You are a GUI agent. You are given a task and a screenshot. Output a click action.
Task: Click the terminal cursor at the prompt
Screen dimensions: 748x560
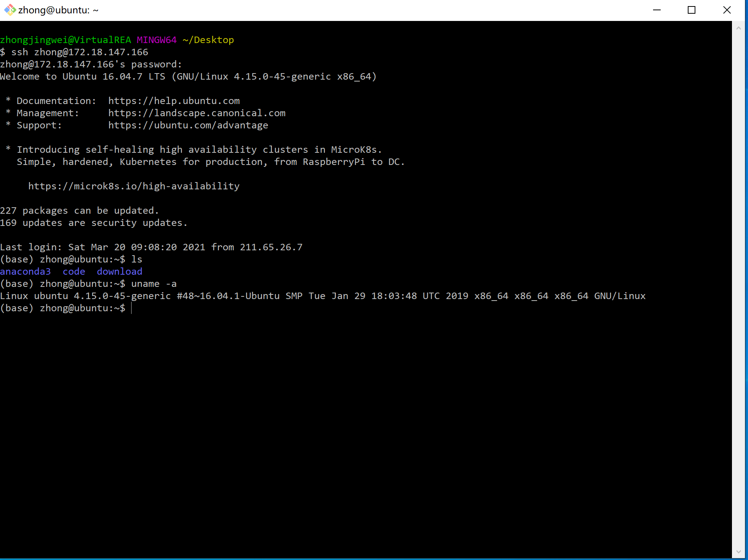point(132,308)
